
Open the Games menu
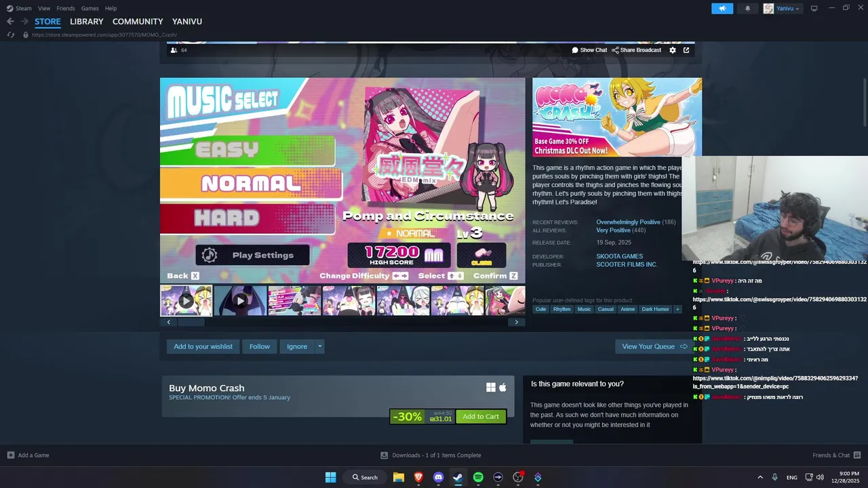[90, 8]
